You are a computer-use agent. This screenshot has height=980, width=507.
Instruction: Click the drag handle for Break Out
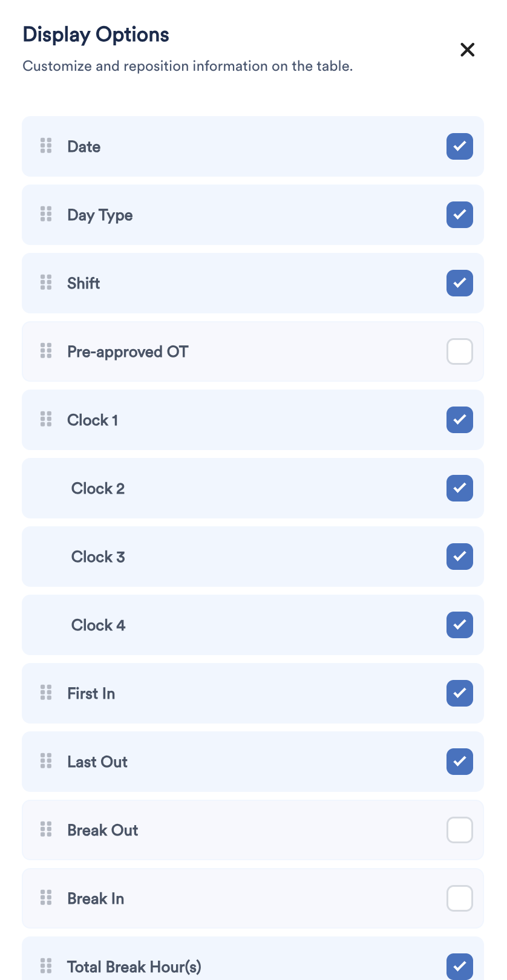point(46,829)
